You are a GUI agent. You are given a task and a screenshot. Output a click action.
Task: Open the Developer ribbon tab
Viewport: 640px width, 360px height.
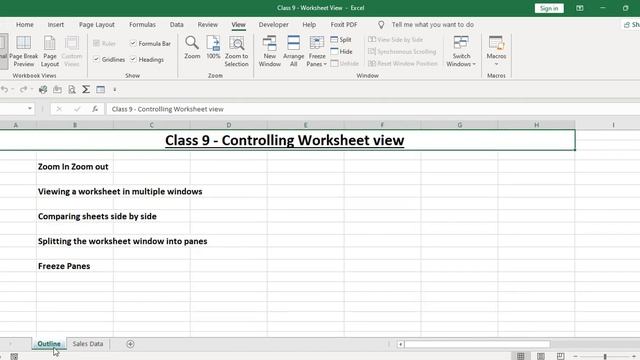273,24
